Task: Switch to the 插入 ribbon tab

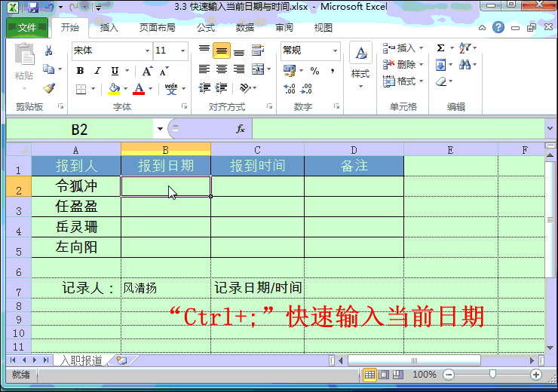Action: click(x=109, y=28)
